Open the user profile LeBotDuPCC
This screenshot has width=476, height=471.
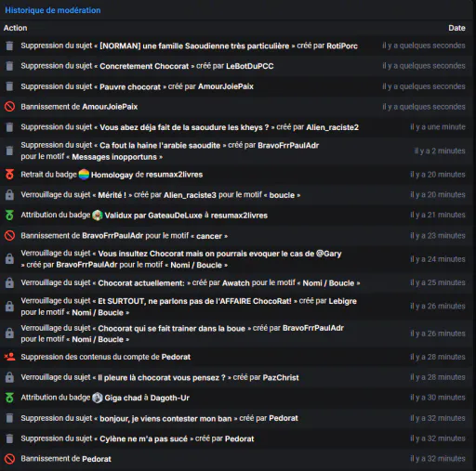[x=250, y=66]
